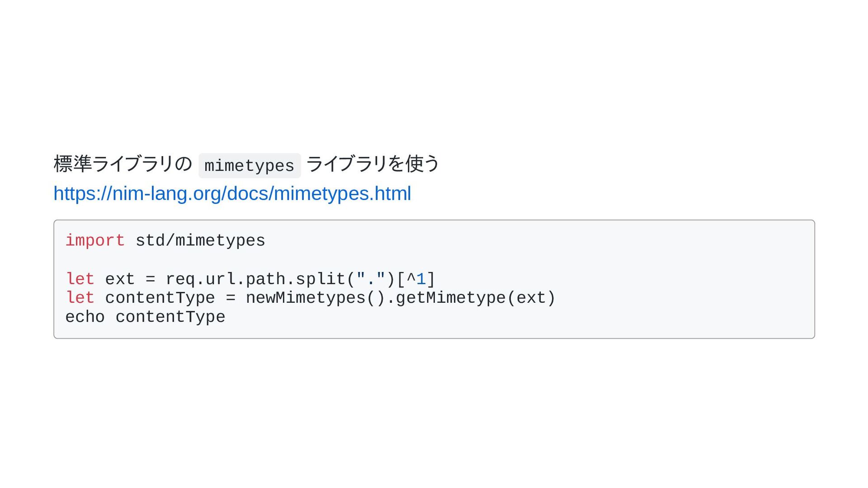Click the ライブラリを使う text after the badge

tap(373, 164)
